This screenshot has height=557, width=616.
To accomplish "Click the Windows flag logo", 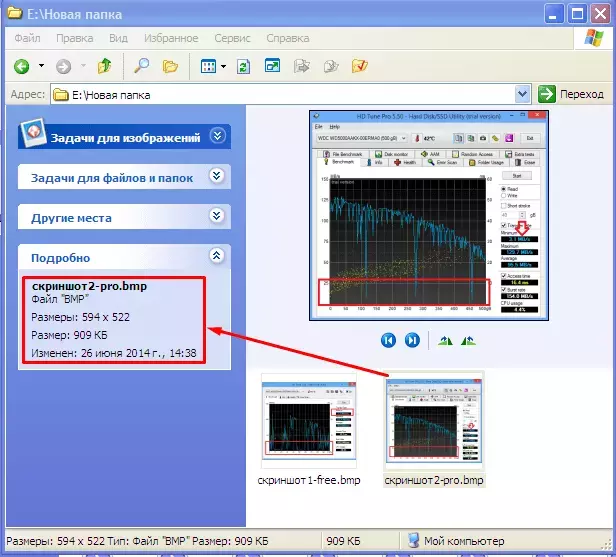I will pos(594,38).
